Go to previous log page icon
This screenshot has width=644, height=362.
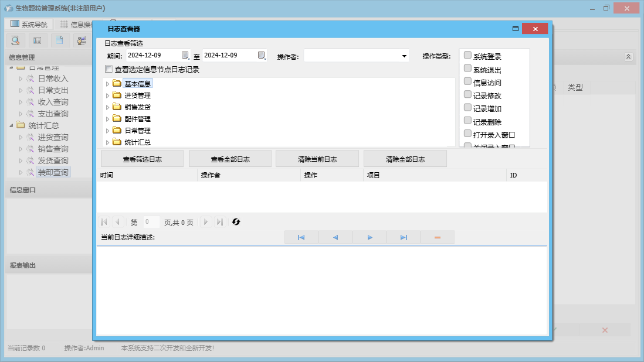click(x=117, y=222)
